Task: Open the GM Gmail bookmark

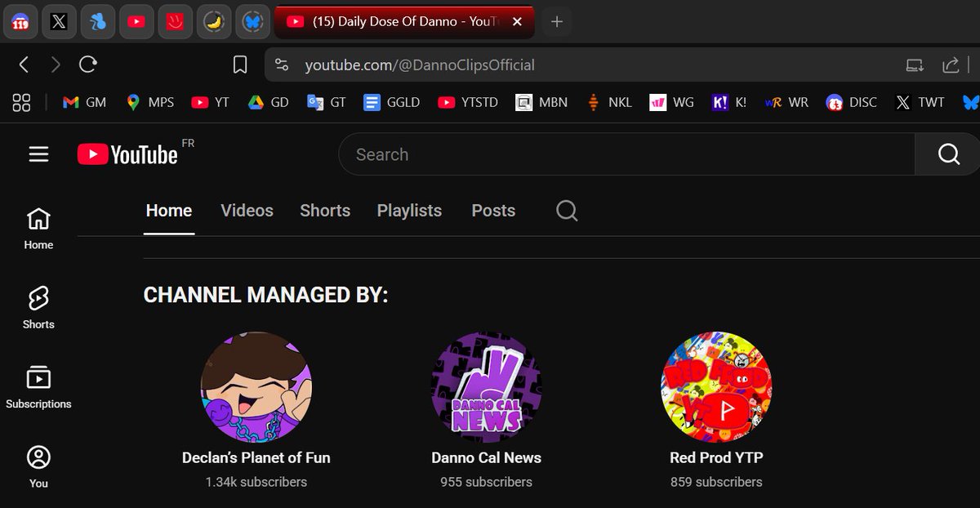Action: point(85,102)
